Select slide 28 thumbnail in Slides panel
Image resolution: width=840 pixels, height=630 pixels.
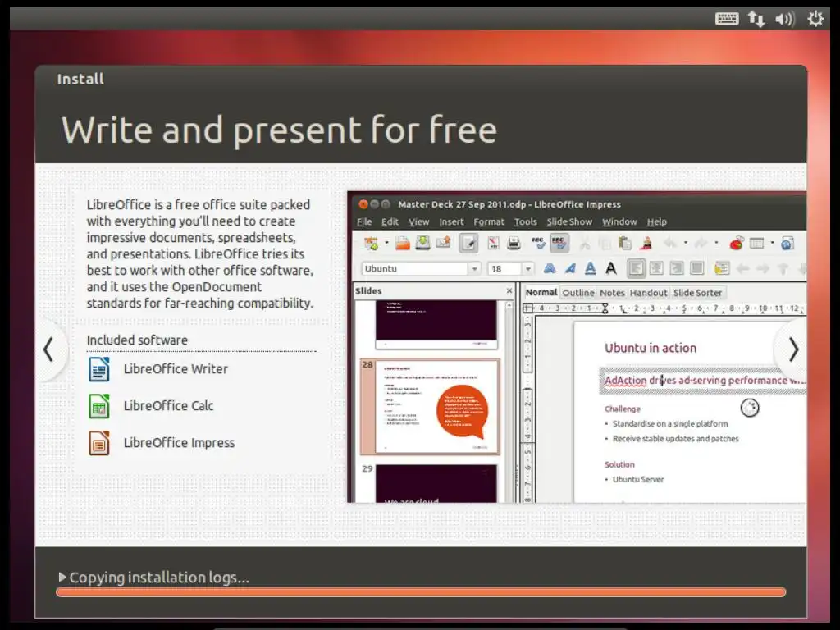click(436, 407)
